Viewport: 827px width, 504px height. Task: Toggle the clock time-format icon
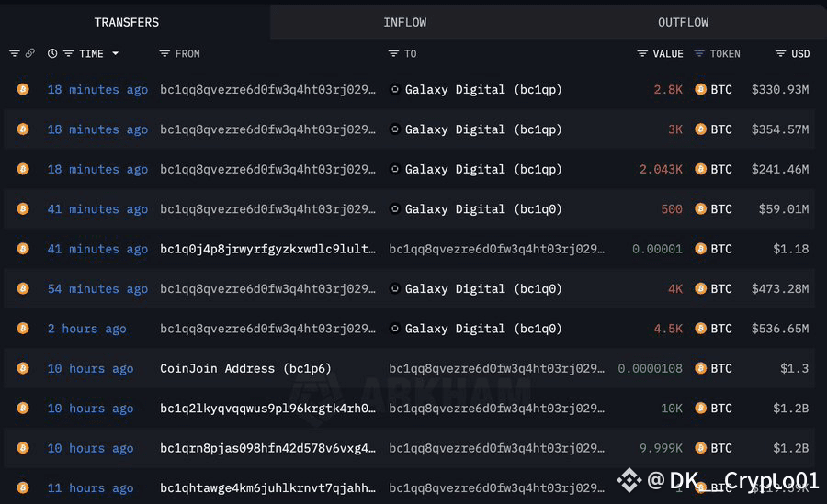(52, 53)
